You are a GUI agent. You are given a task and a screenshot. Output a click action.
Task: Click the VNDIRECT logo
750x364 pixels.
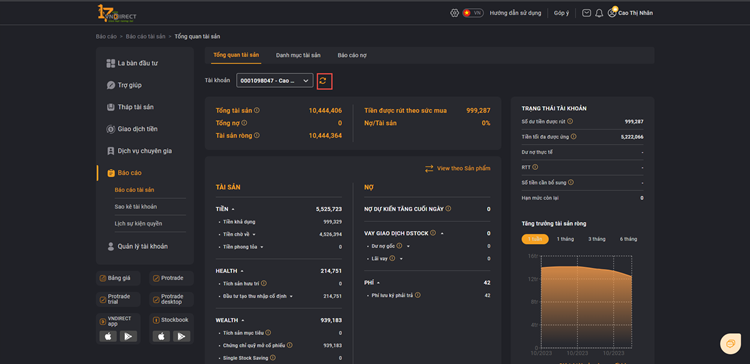[x=117, y=13]
